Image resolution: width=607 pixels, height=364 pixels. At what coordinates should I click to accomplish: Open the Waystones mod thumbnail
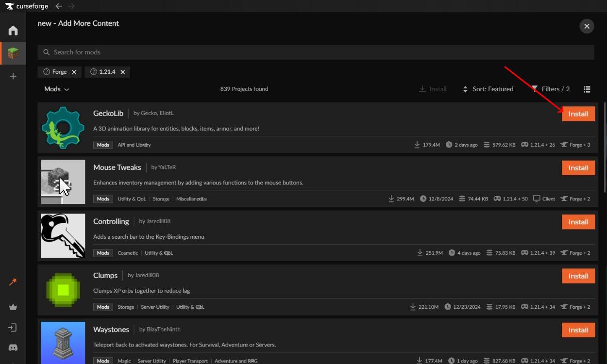[x=63, y=342]
